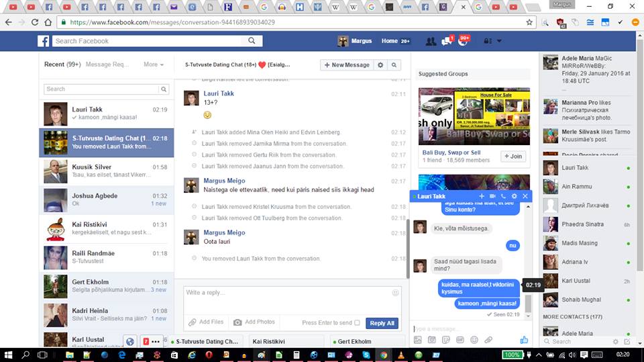Choose an emoji in chat popup

point(474,340)
